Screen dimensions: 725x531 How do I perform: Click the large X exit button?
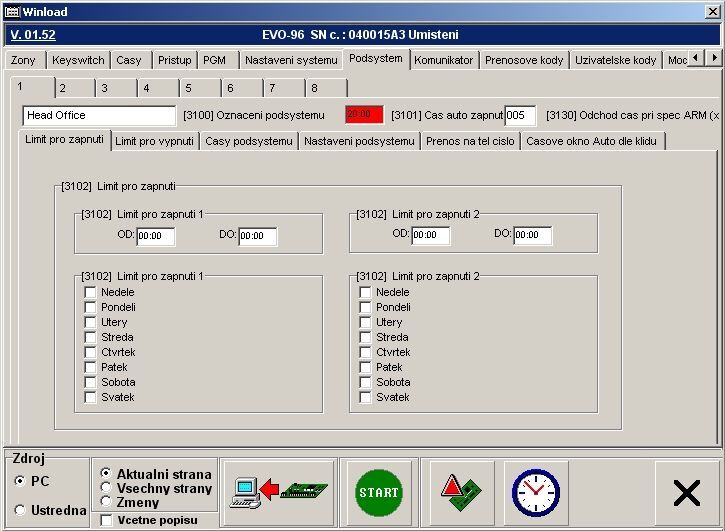(x=687, y=493)
